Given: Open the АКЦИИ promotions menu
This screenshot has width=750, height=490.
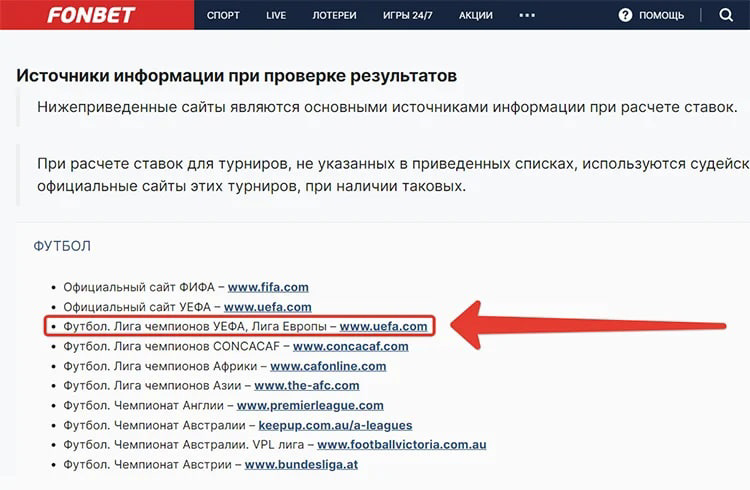Looking at the screenshot, I should [475, 16].
